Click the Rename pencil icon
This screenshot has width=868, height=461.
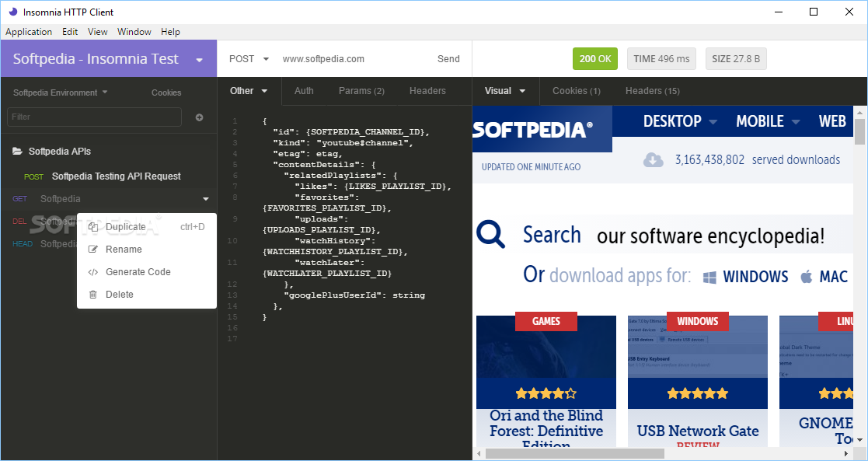point(93,250)
